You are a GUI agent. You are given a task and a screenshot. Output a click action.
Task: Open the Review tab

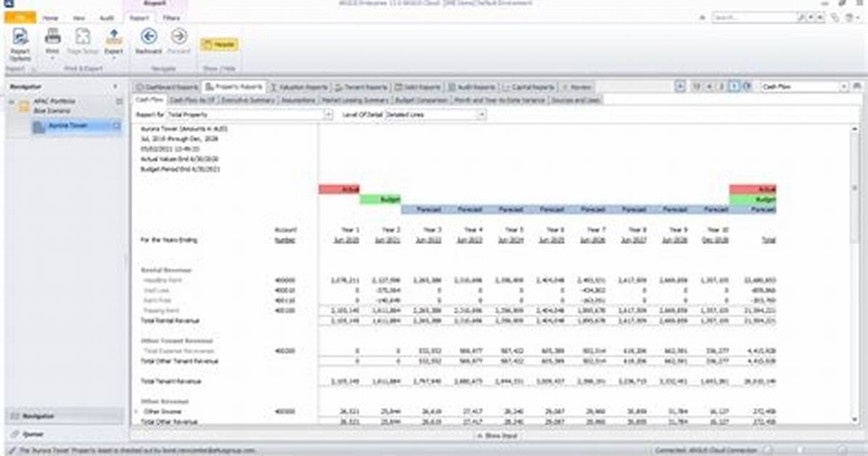(x=577, y=87)
